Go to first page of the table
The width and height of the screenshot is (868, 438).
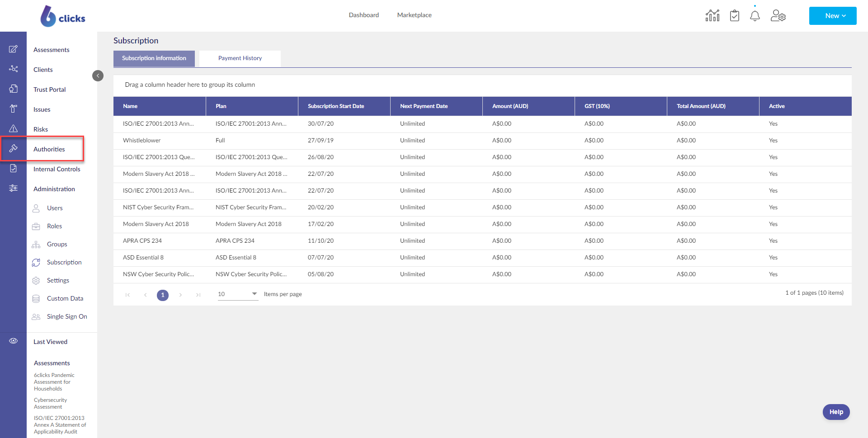tap(127, 295)
